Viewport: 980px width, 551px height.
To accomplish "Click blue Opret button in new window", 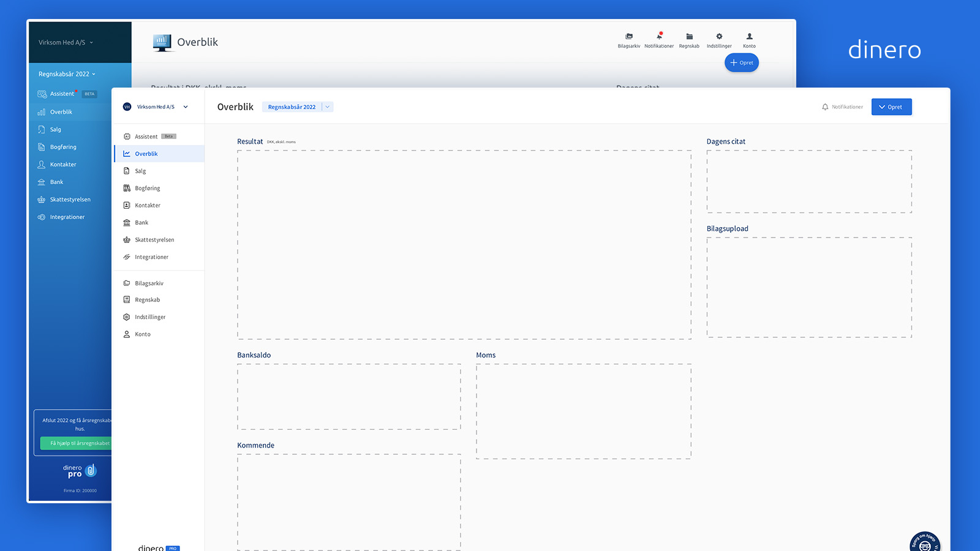I will pyautogui.click(x=892, y=107).
